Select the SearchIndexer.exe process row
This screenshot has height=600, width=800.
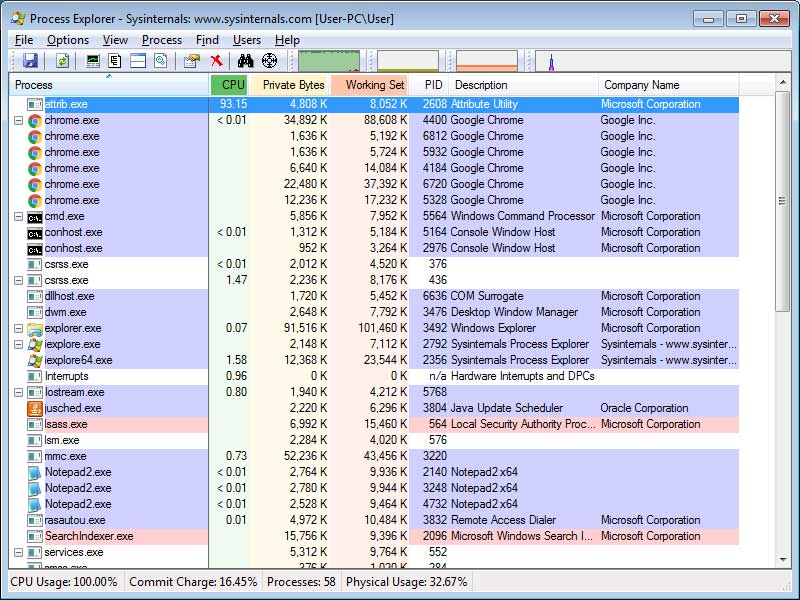click(x=374, y=536)
